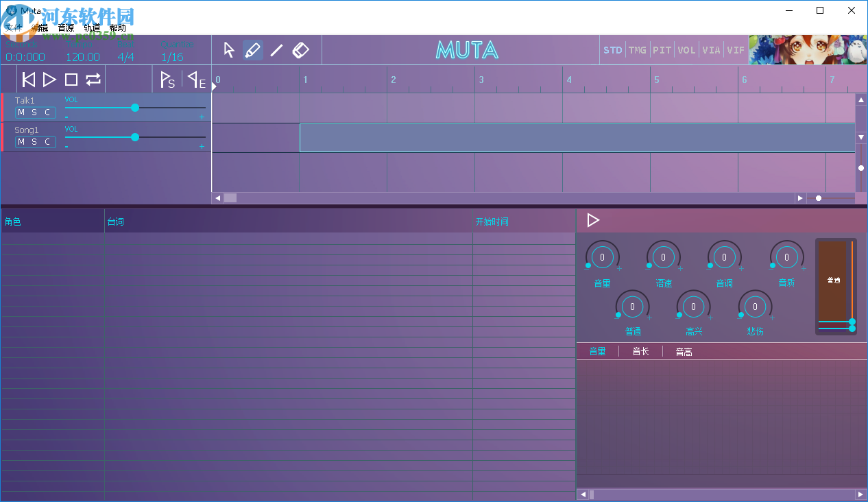Select the arrow selection tool
The height and width of the screenshot is (502, 868).
click(229, 49)
